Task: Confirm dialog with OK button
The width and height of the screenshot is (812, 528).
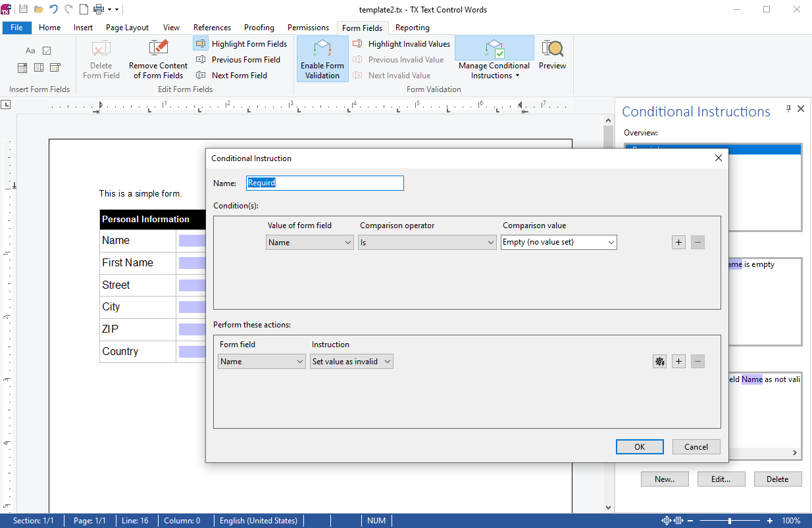Action: pyautogui.click(x=640, y=446)
